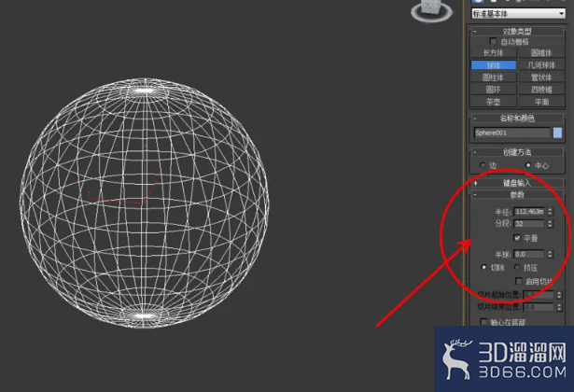Click the 分段 spinner arrows
This screenshot has height=392, width=574.
550,224
